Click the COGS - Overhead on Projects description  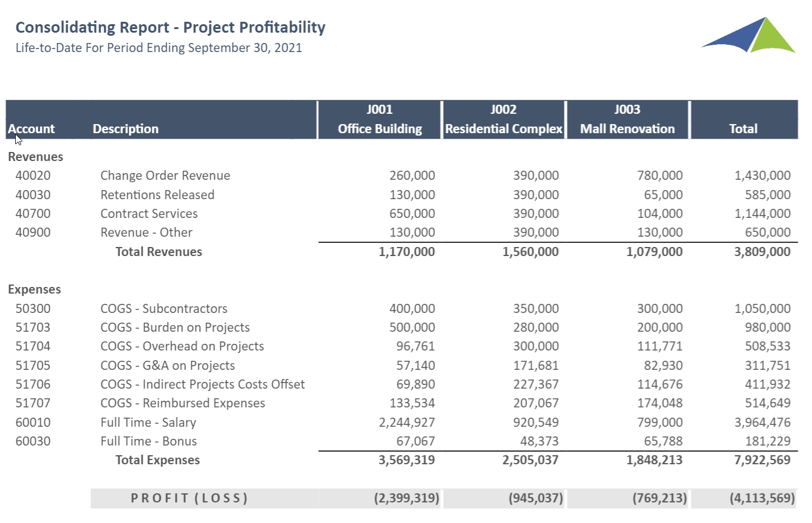(x=182, y=346)
